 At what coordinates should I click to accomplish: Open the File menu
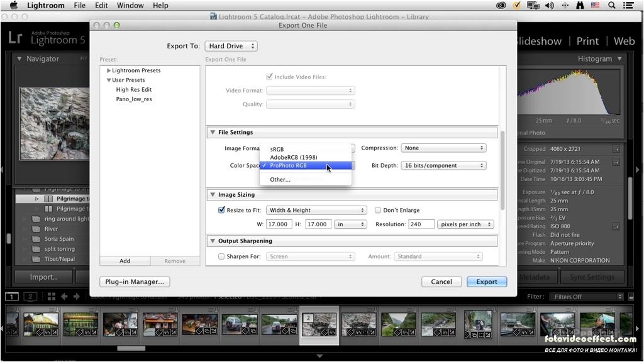(80, 5)
